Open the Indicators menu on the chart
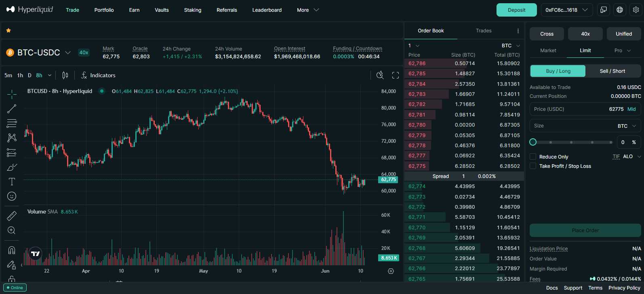This screenshot has height=294, width=644. click(x=98, y=75)
